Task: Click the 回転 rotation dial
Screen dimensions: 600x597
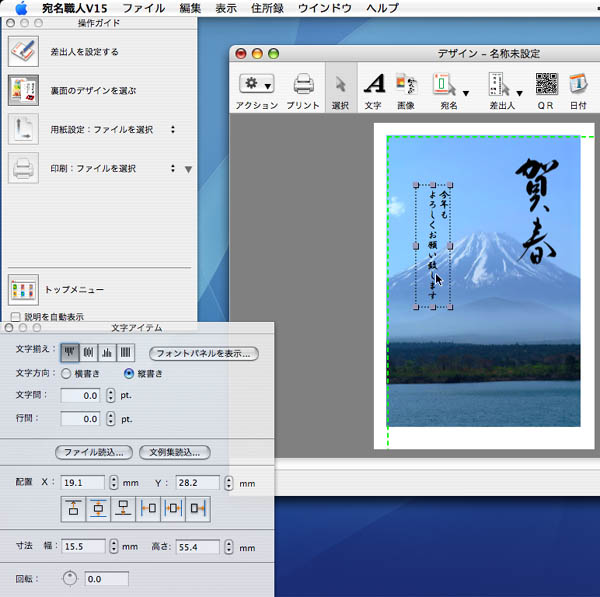Action: pyautogui.click(x=69, y=578)
